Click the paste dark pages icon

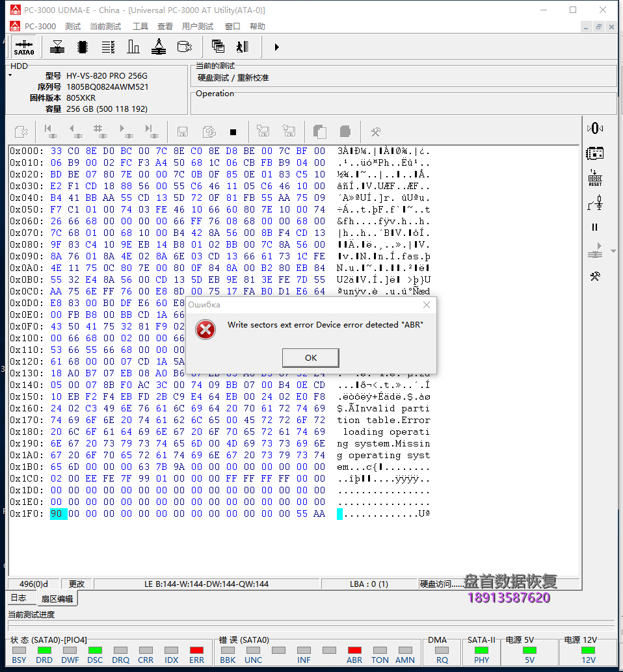[x=345, y=131]
